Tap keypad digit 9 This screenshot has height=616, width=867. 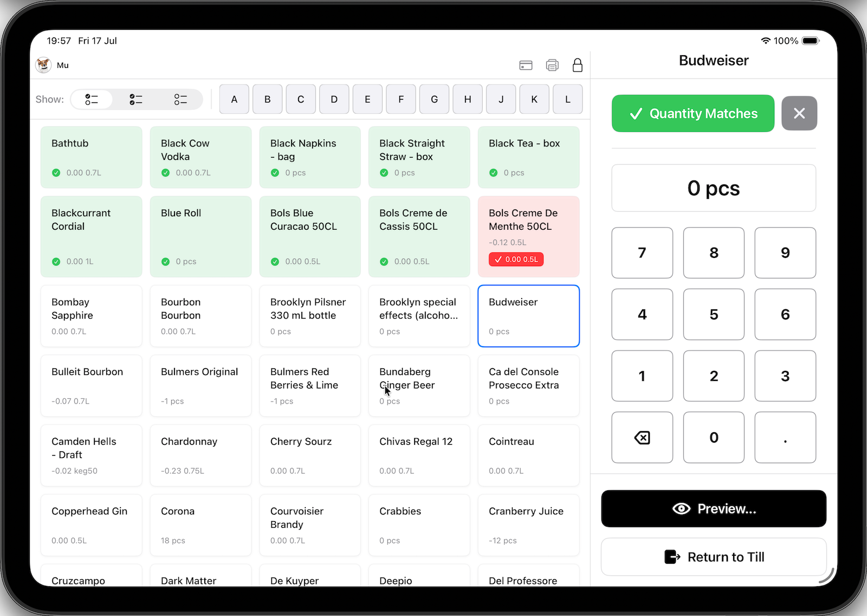click(x=785, y=252)
